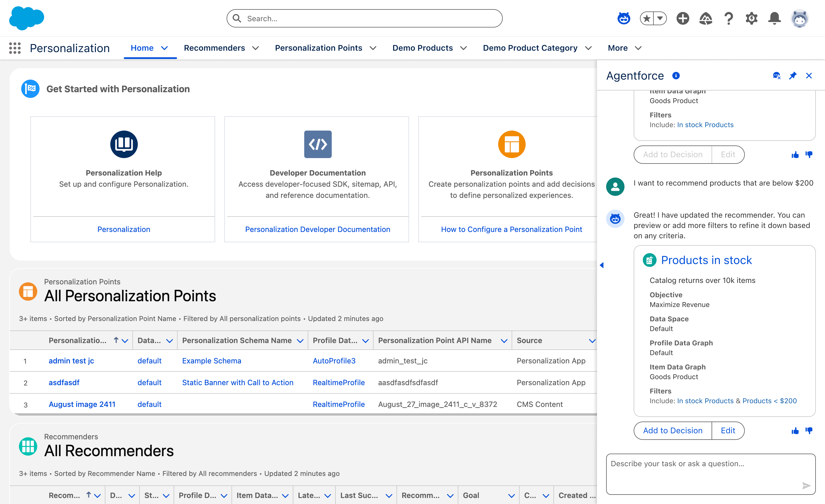Open the Recommenders tab
The height and width of the screenshot is (504, 825).
click(214, 48)
